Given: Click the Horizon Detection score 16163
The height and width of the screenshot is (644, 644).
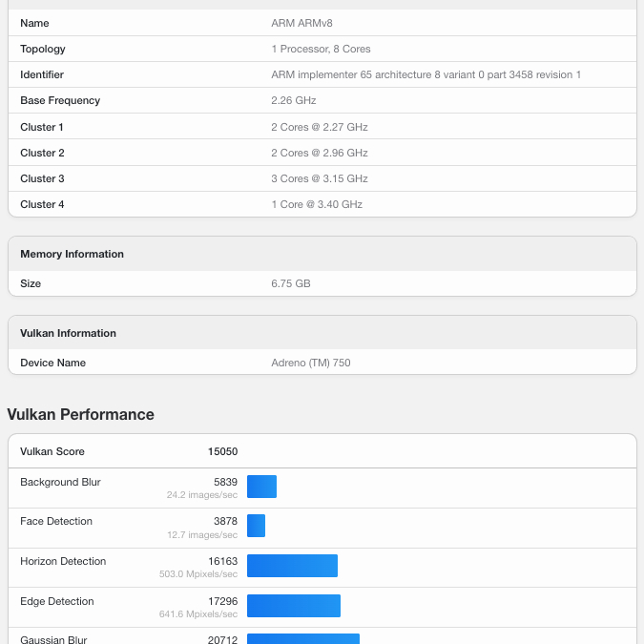Looking at the screenshot, I should tap(222, 562).
